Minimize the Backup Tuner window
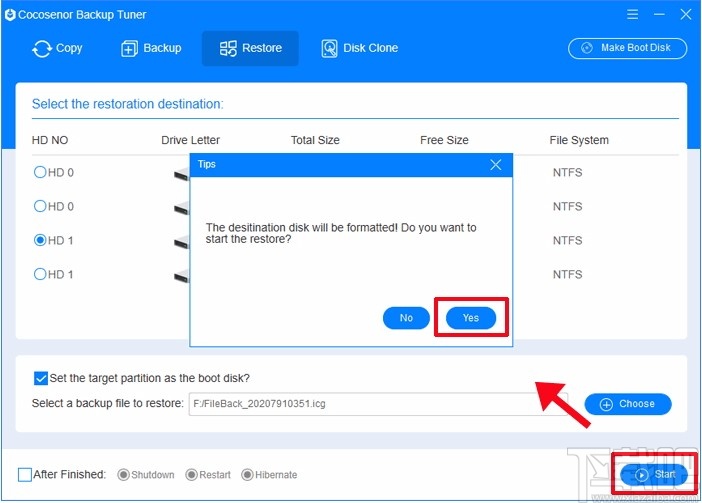 click(x=659, y=14)
